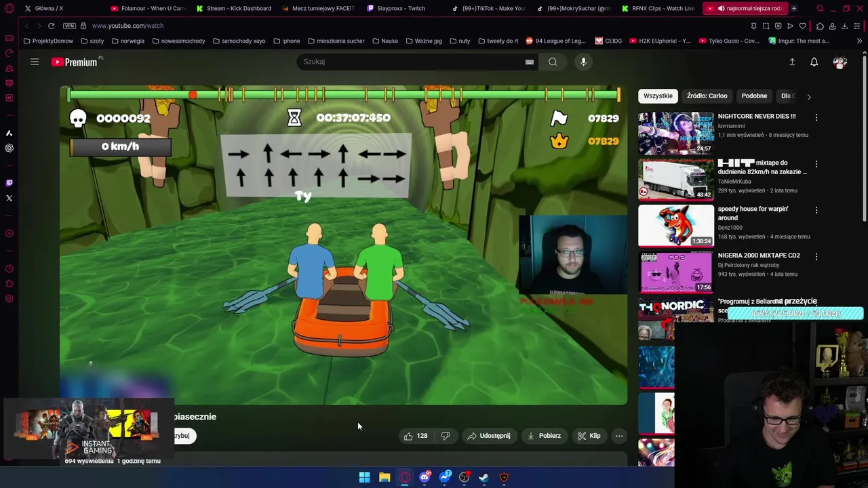Select the Źródło: Carloo filter chip
The height and width of the screenshot is (488, 868).
pyautogui.click(x=707, y=96)
